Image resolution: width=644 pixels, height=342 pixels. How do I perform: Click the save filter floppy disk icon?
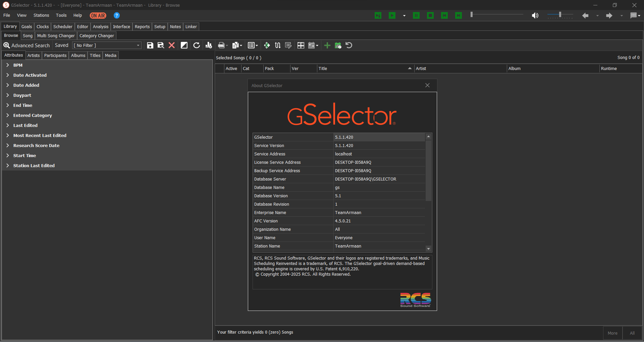(150, 46)
